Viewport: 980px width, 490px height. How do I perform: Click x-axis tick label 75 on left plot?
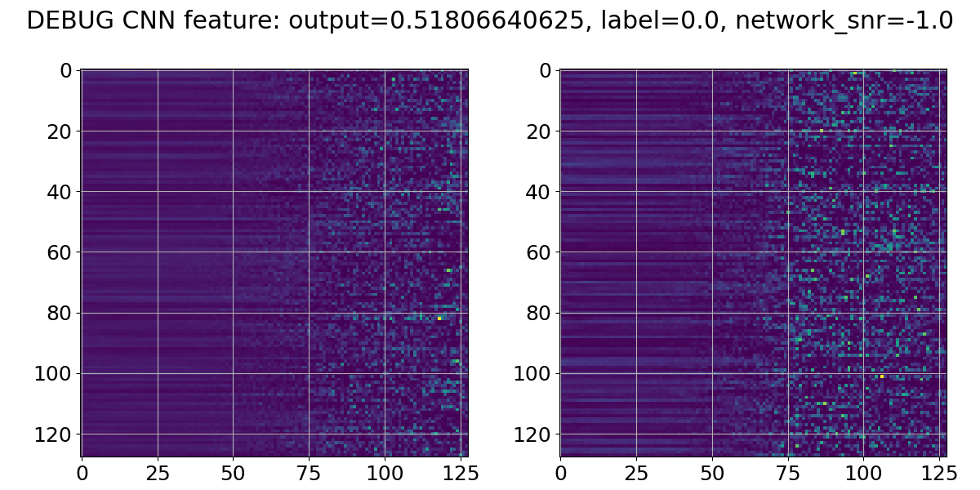tap(310, 472)
